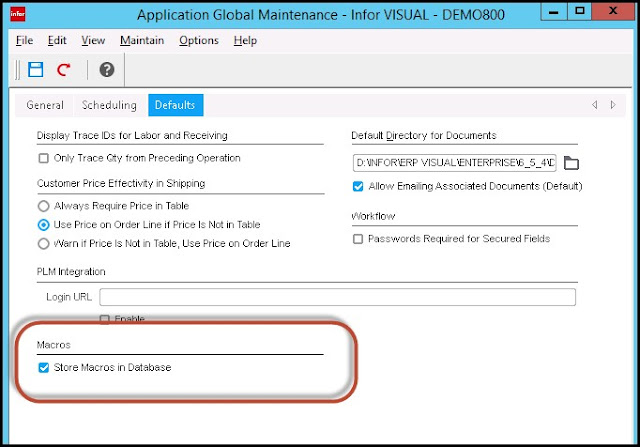
Task: Click the Macros section heading
Action: click(x=53, y=345)
